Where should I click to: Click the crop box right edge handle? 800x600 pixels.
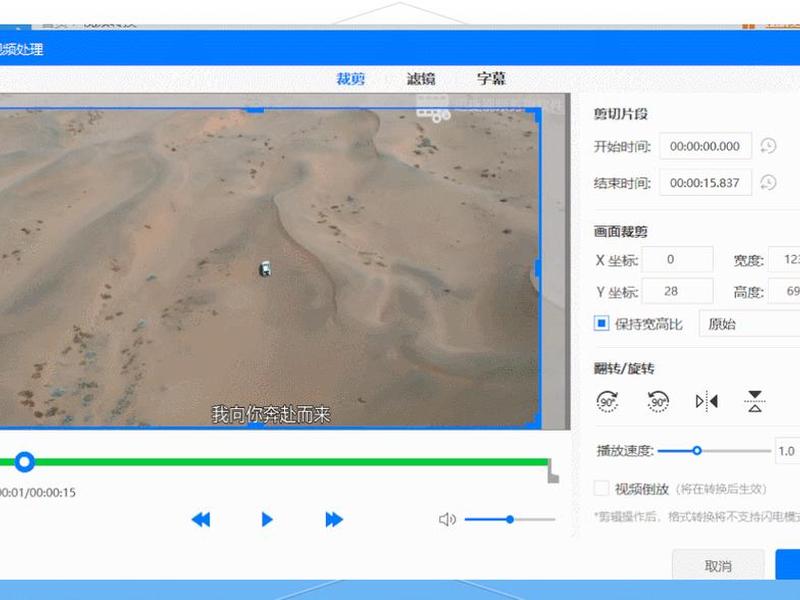[538, 268]
